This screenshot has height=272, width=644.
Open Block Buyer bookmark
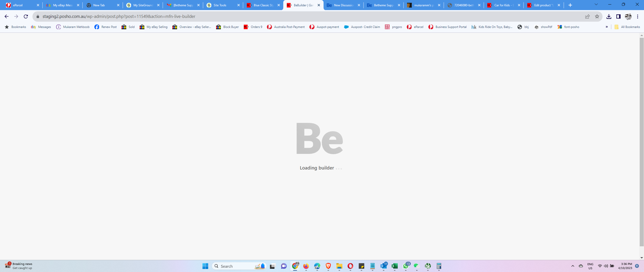pos(227,27)
